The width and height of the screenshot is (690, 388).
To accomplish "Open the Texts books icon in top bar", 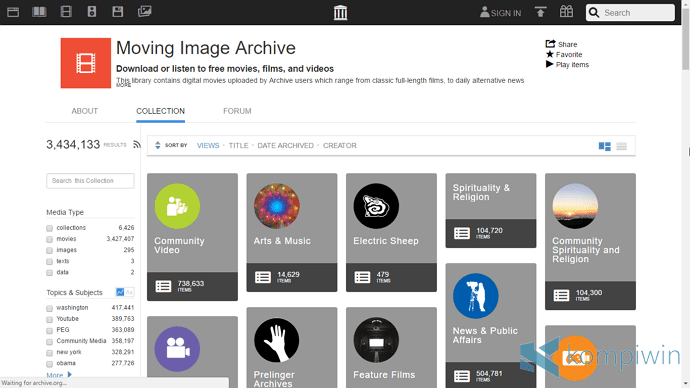I will tap(39, 11).
